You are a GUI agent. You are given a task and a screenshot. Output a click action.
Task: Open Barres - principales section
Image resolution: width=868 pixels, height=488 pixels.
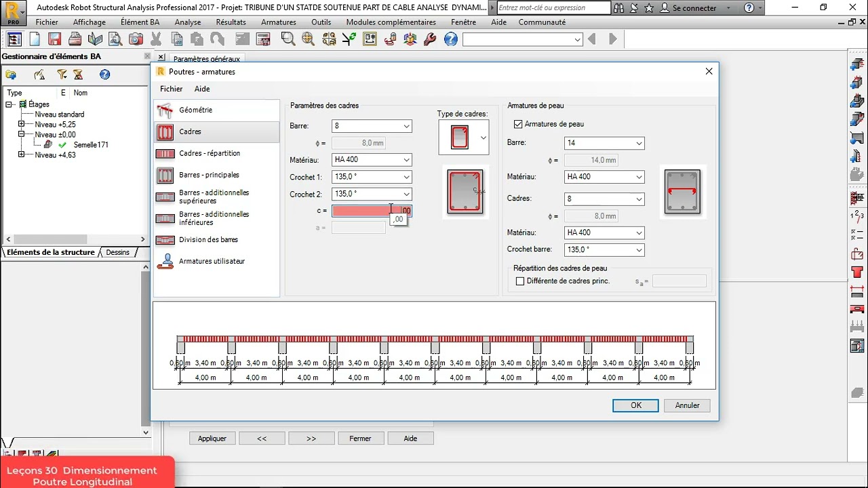pos(216,175)
